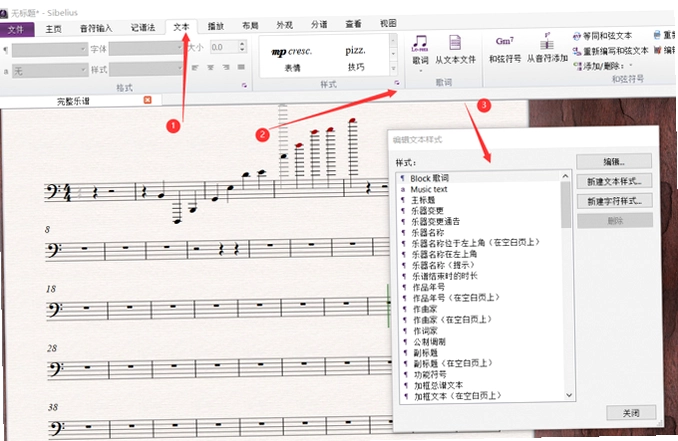Click the Gm7 和弦符号 chord symbol icon

coord(505,42)
